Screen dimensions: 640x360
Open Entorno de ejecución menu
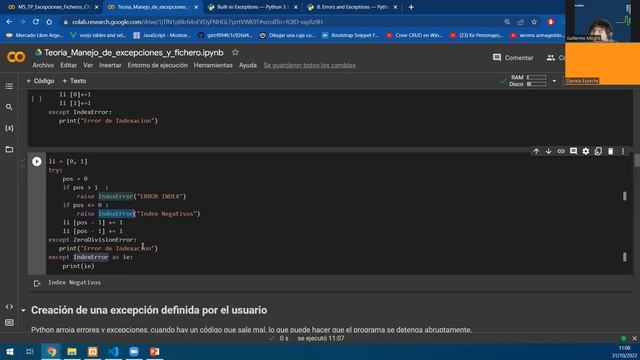158,65
